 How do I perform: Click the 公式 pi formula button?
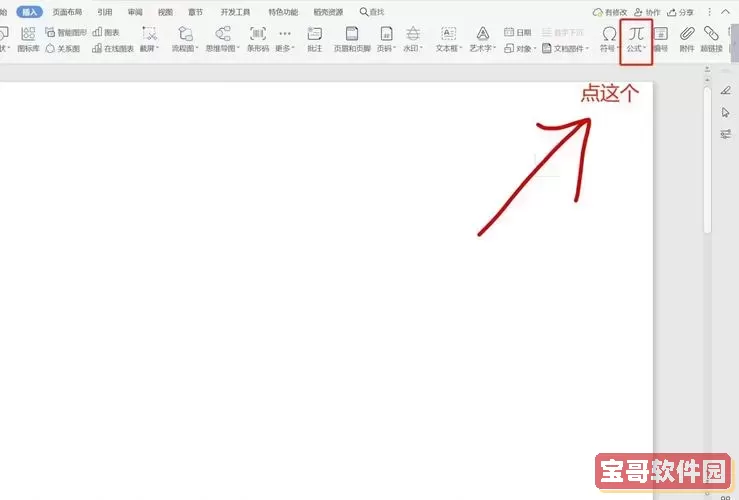[x=636, y=40]
